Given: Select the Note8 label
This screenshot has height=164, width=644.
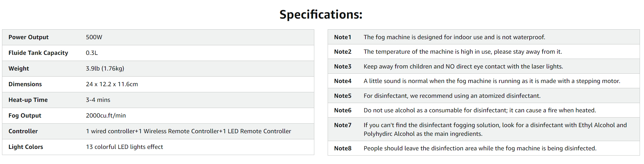Looking at the screenshot, I should [343, 148].
